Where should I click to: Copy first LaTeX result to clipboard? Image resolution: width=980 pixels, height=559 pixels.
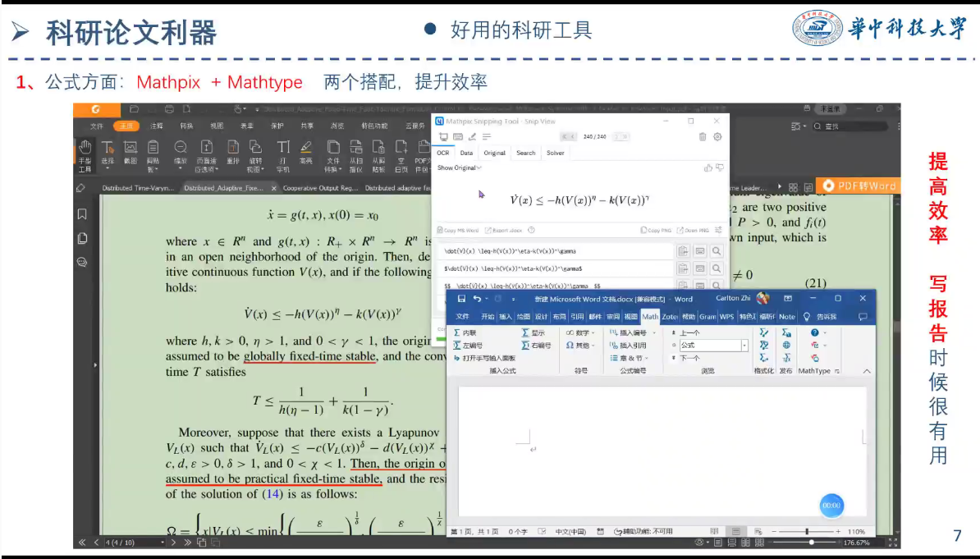[x=683, y=251]
